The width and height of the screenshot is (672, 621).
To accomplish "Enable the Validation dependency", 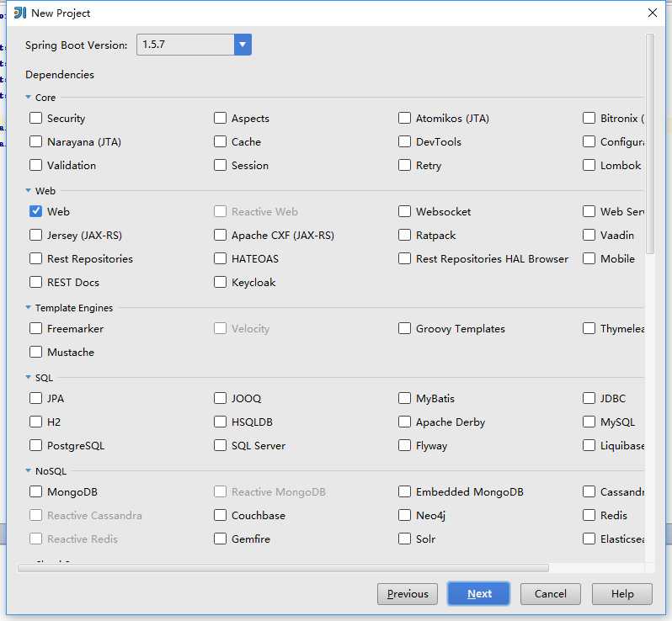I will click(x=35, y=165).
